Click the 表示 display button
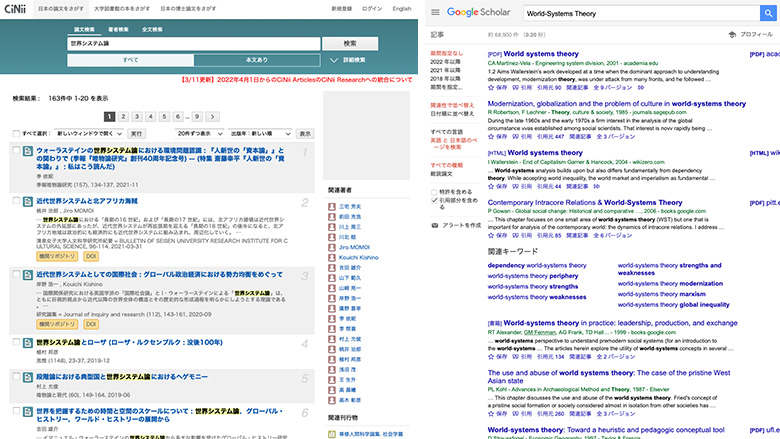The image size is (780, 439). (x=305, y=134)
